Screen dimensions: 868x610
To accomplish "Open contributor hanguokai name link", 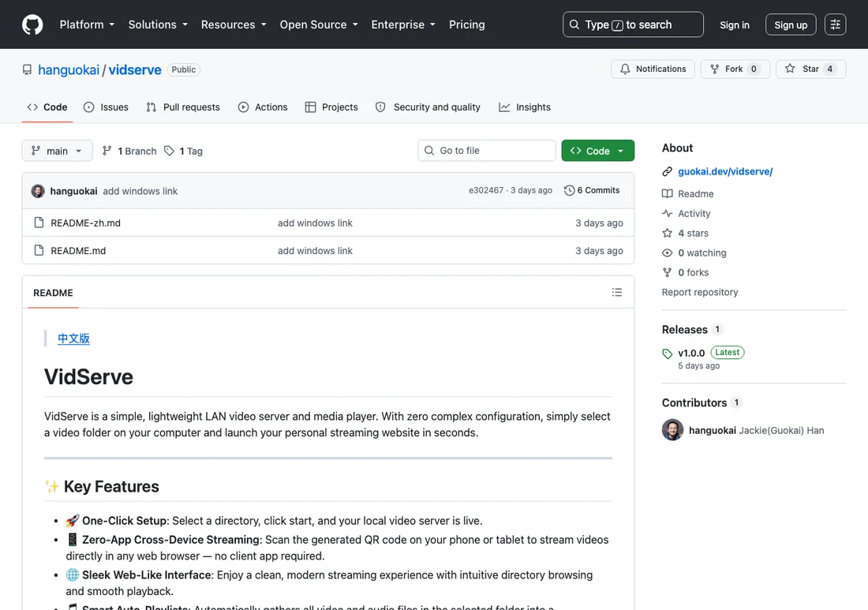I will coord(713,431).
